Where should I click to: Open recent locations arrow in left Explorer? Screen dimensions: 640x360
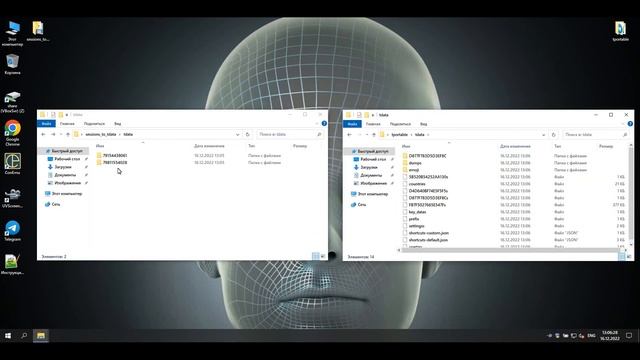(61, 134)
